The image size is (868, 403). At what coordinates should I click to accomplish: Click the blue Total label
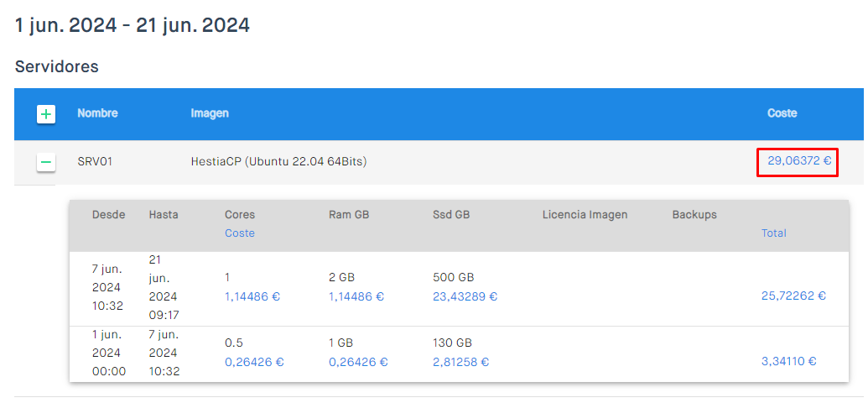tap(774, 233)
